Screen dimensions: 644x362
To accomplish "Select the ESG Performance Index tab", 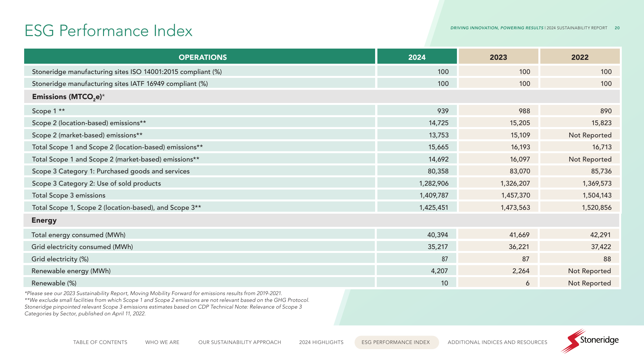I will 396,342.
